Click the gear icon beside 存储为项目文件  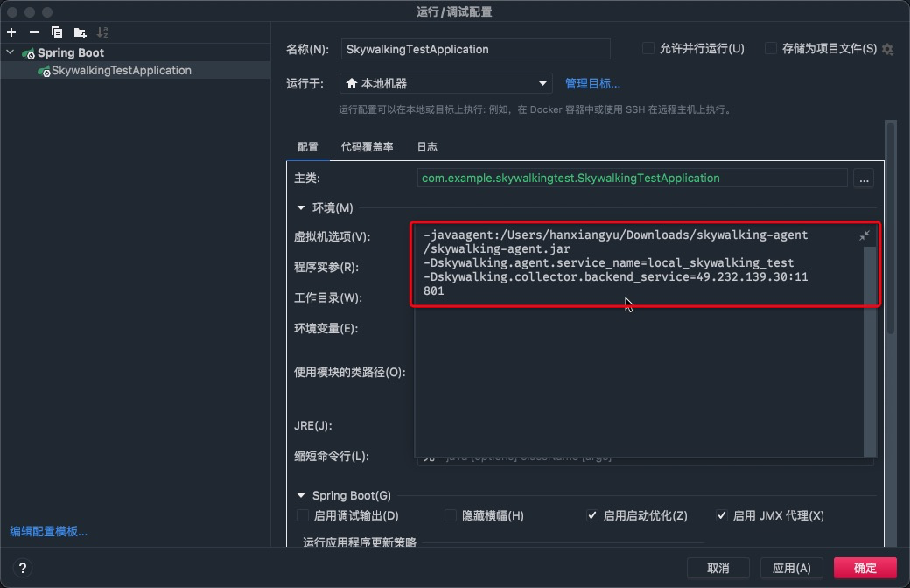point(887,50)
